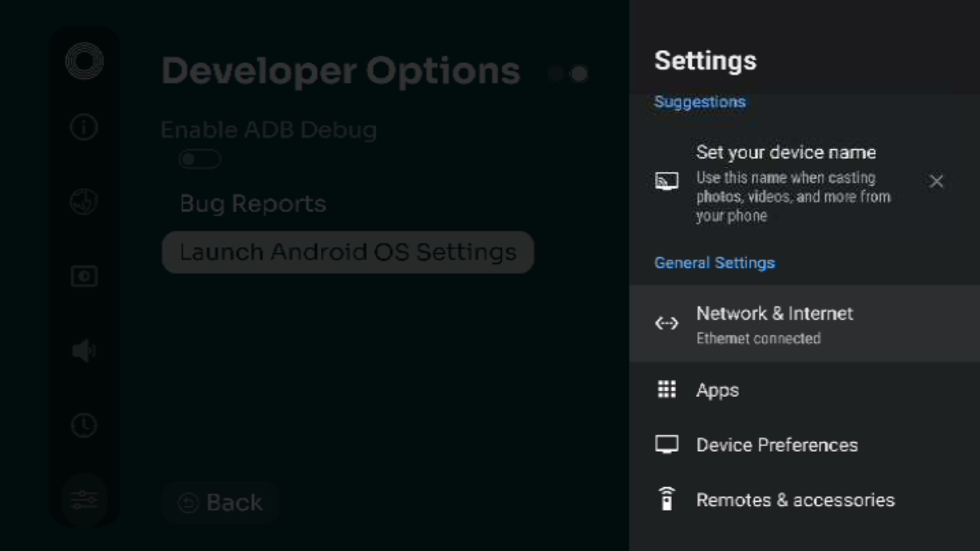The image size is (980, 551).
Task: Click the circular logo icon atop the sidebar
Action: click(83, 59)
